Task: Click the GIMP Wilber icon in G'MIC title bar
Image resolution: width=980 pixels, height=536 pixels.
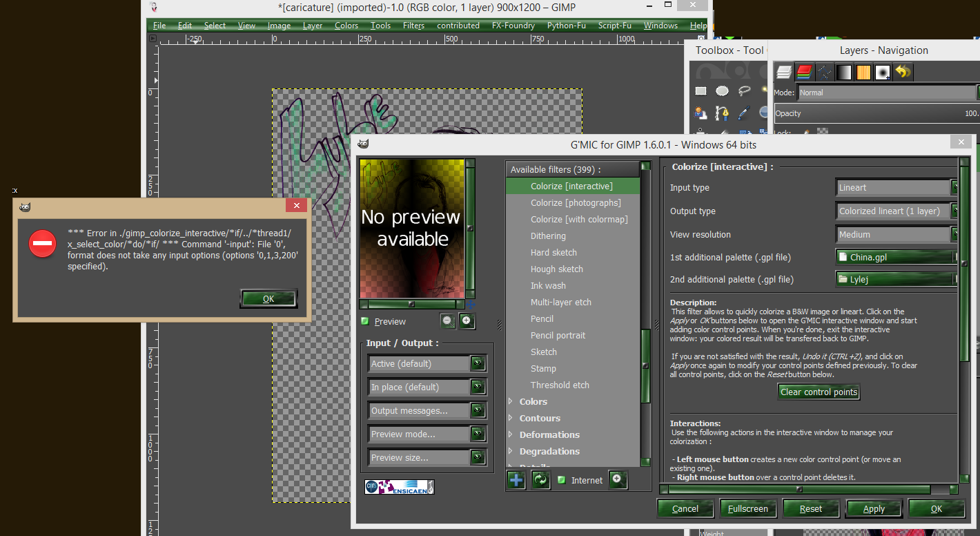Action: pyautogui.click(x=363, y=144)
